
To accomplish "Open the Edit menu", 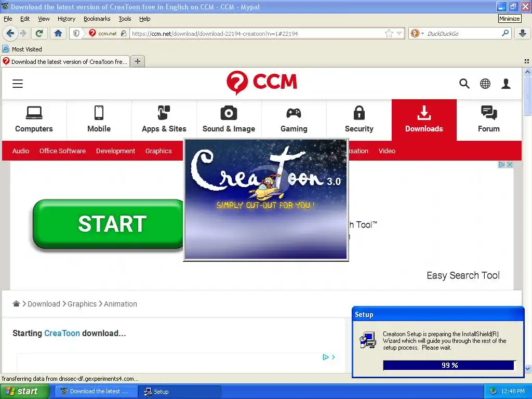I will [x=25, y=19].
